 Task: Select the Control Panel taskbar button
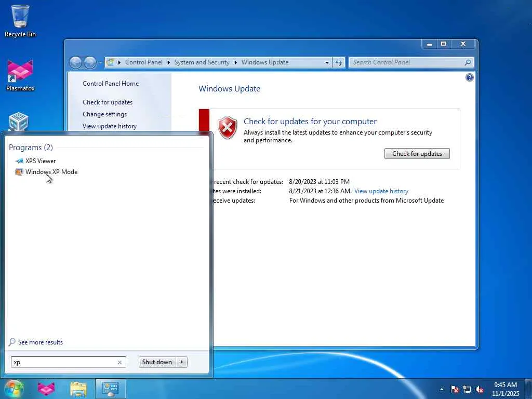[111, 389]
